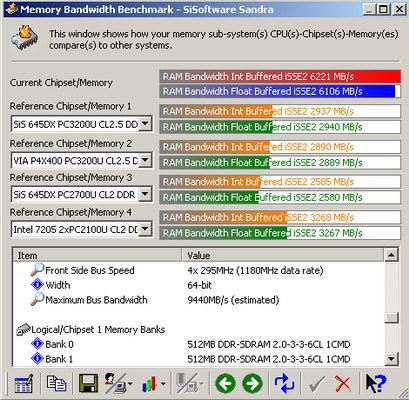Select the Width row label

pos(58,285)
